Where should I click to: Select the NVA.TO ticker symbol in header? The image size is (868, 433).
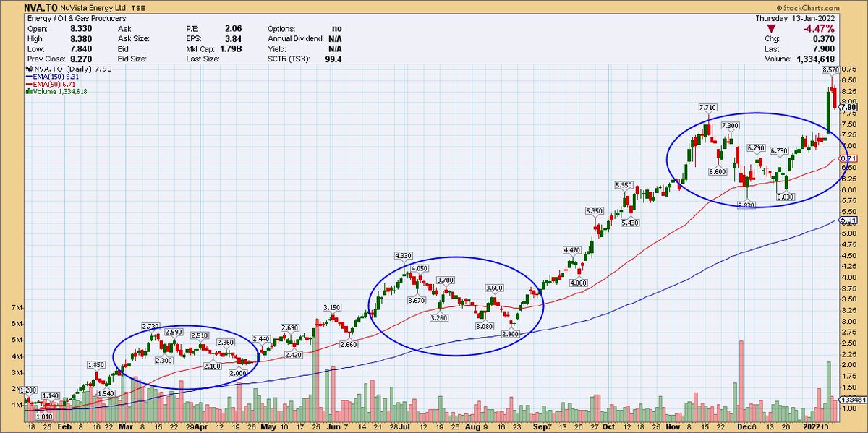[42, 7]
